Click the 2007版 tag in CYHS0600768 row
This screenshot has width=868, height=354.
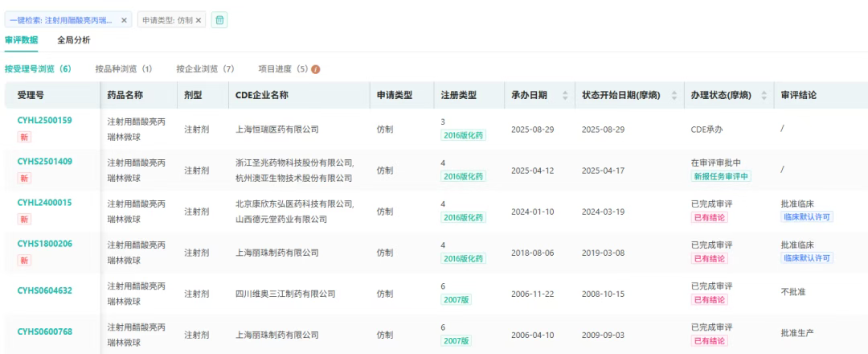click(x=456, y=341)
